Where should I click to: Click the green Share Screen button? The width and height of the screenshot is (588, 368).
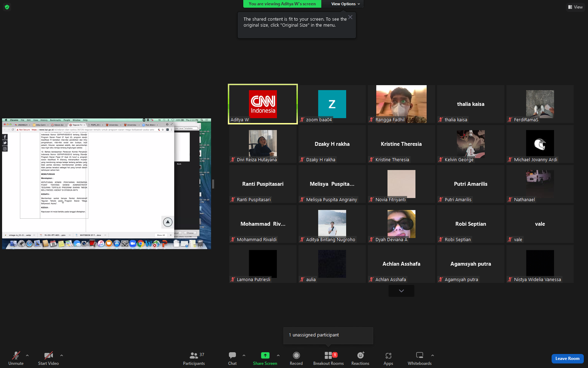[265, 359]
